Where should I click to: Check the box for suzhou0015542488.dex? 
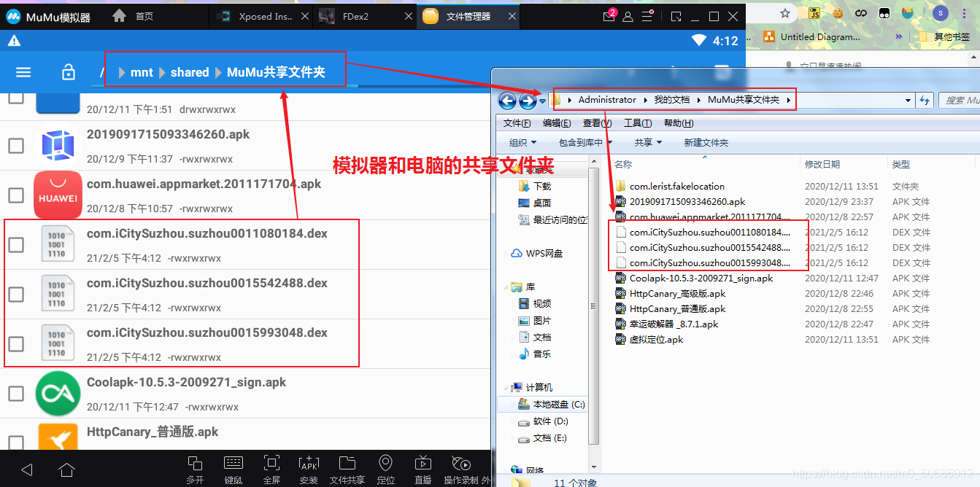[x=16, y=295]
